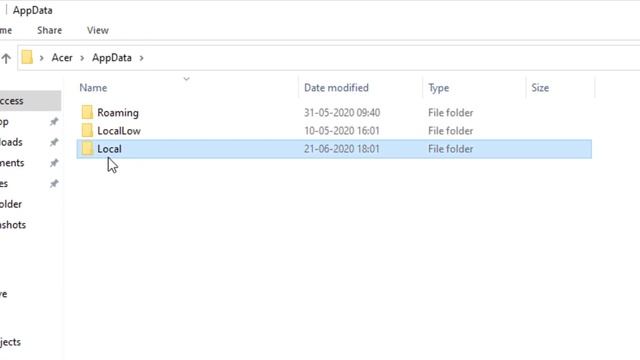Go to Acer in the breadcrumb path
Viewport: 640px width, 360px height.
[x=62, y=58]
